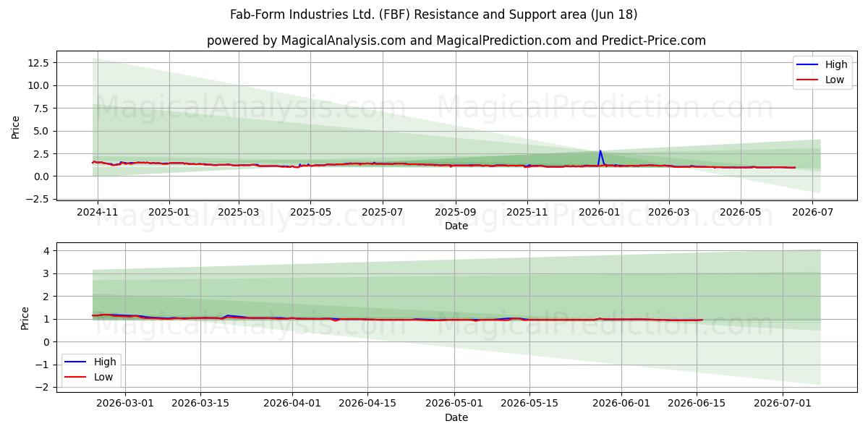Click the bottom chart y-axis value '3'
Image resolution: width=868 pixels, height=434 pixels.
click(x=46, y=274)
